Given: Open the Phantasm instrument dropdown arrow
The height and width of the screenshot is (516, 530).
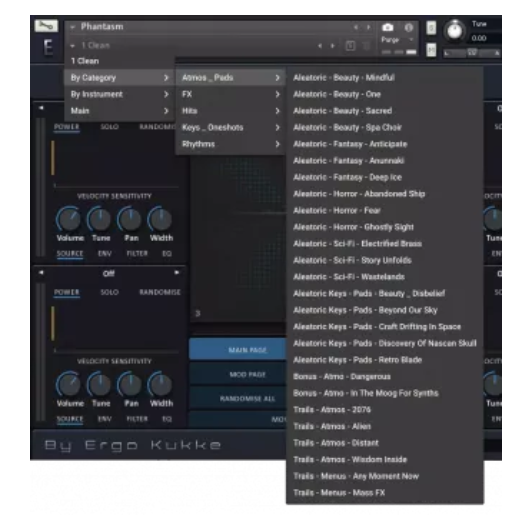Looking at the screenshot, I should coord(72,27).
